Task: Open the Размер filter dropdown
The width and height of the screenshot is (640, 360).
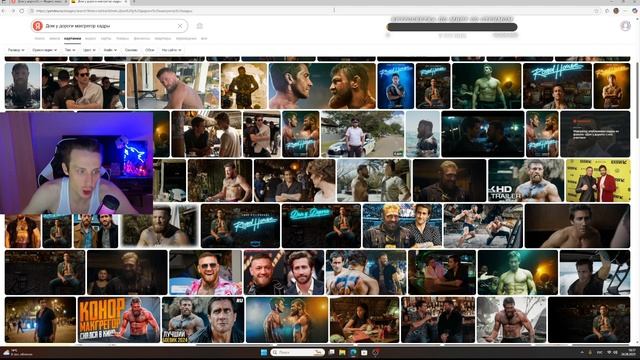Action: pyautogui.click(x=16, y=50)
